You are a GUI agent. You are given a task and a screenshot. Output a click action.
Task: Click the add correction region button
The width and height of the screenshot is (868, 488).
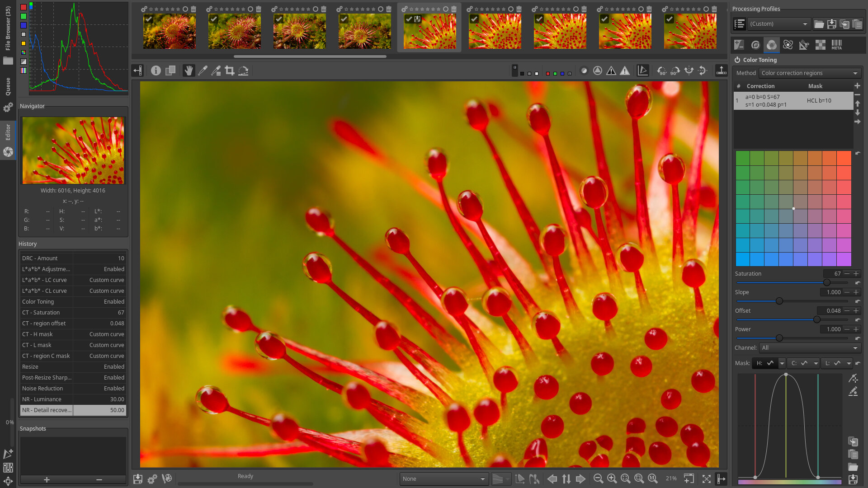(x=857, y=86)
